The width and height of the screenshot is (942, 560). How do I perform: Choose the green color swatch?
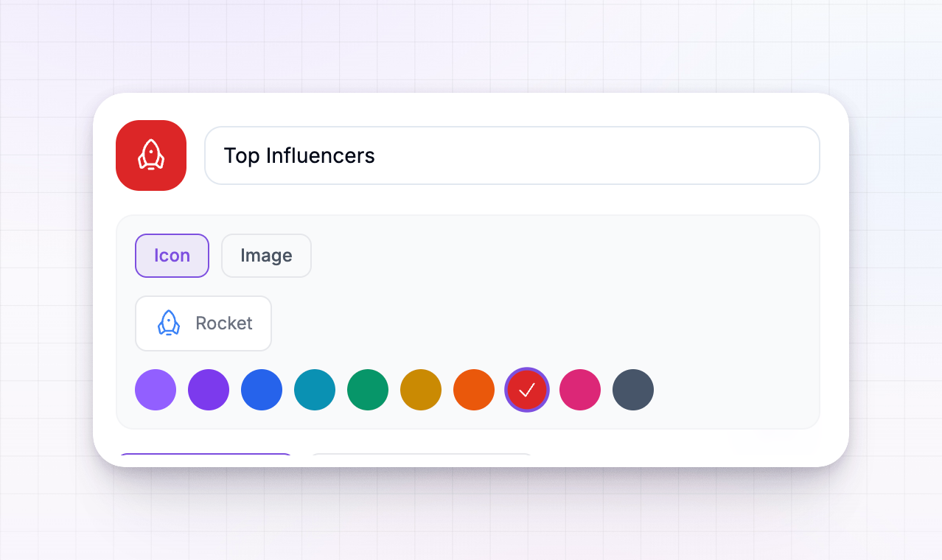tap(368, 390)
